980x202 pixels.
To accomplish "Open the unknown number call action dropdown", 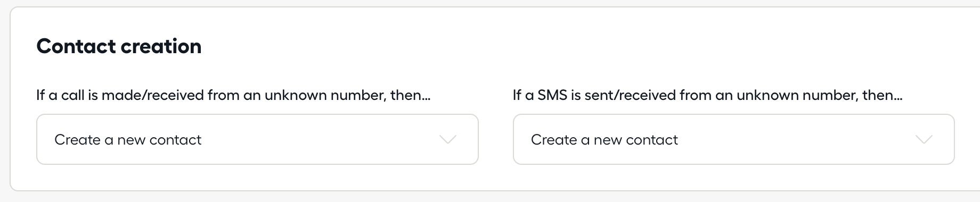I will click(257, 139).
